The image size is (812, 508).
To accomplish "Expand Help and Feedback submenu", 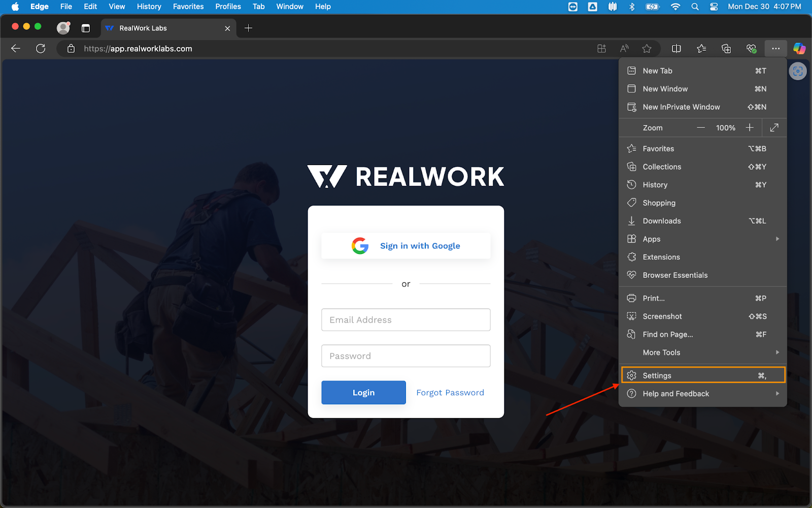I will pyautogui.click(x=703, y=394).
